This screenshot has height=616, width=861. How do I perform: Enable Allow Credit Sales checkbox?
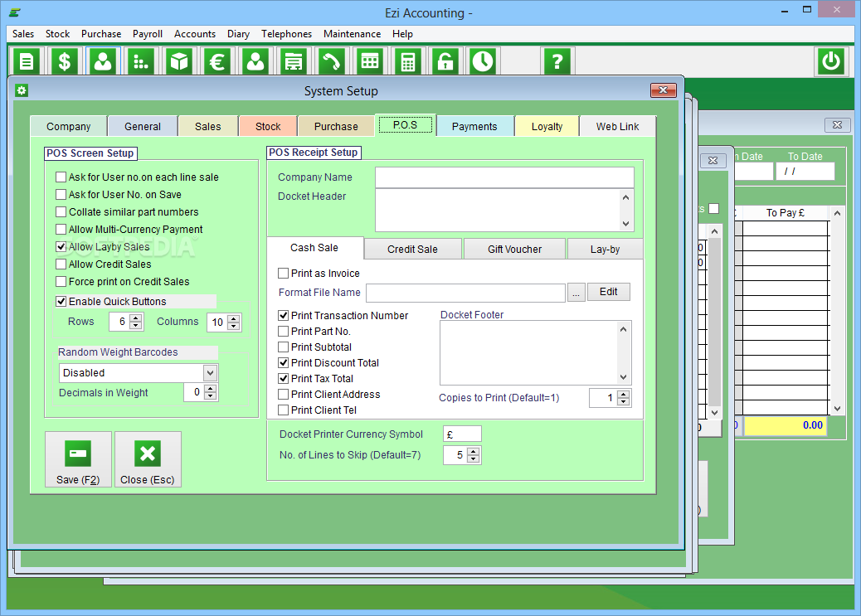(61, 264)
